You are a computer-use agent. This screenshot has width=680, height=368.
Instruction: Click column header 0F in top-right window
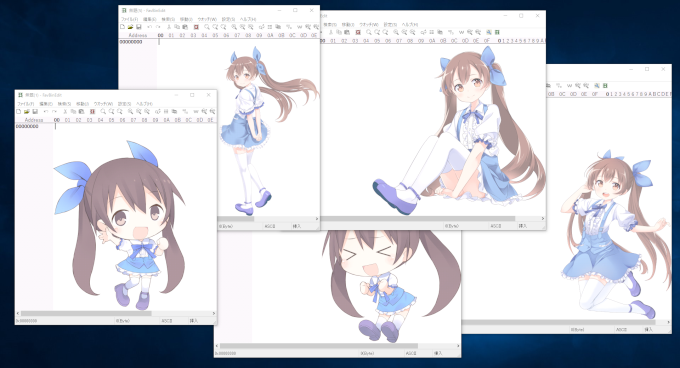pos(487,41)
